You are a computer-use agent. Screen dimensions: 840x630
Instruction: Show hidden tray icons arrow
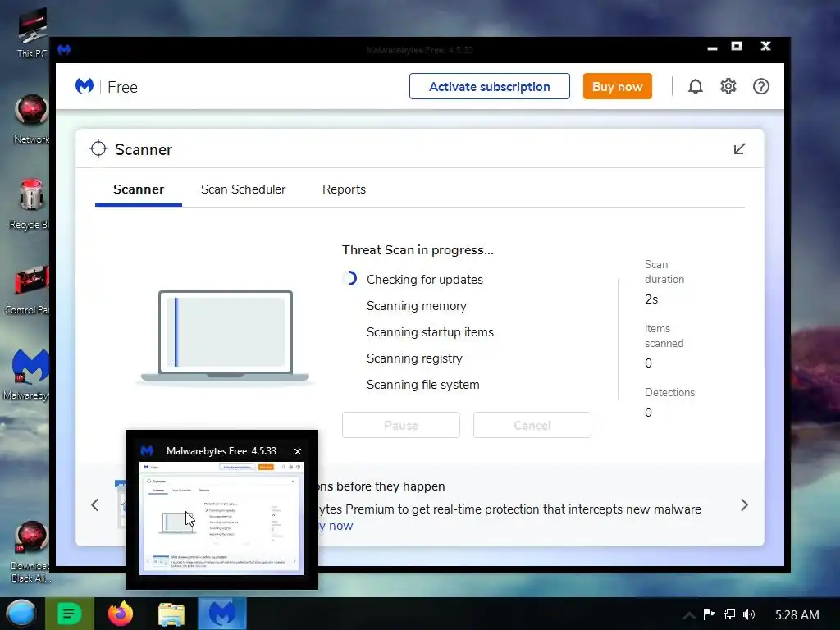[x=689, y=615]
